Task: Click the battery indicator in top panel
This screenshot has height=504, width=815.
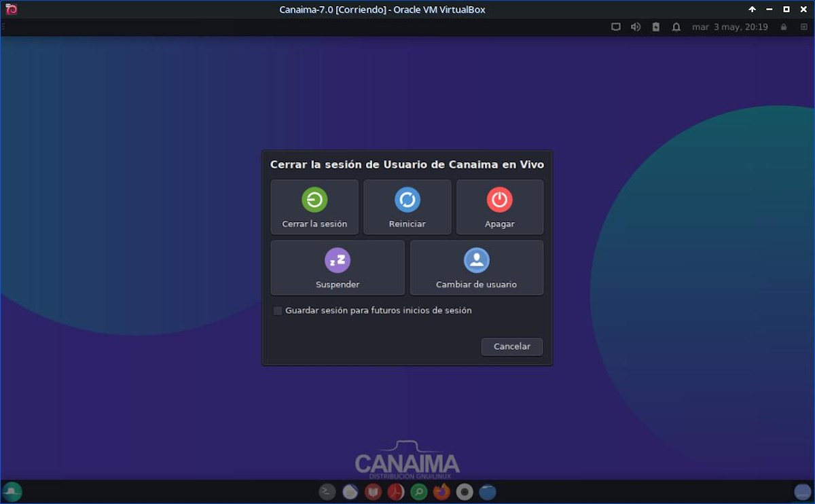Action: 655,27
